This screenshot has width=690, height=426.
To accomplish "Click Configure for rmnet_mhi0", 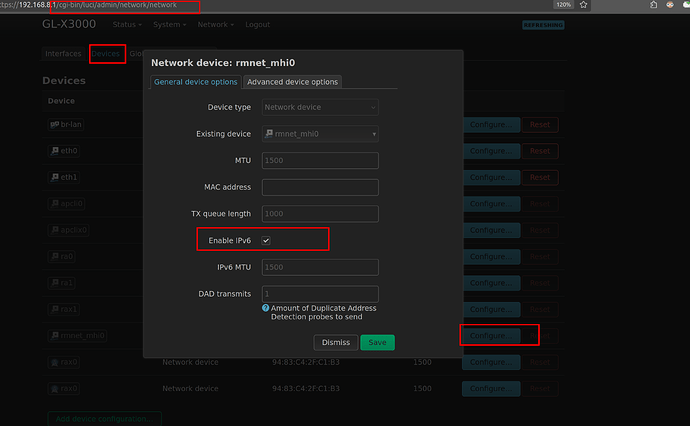I will point(491,336).
